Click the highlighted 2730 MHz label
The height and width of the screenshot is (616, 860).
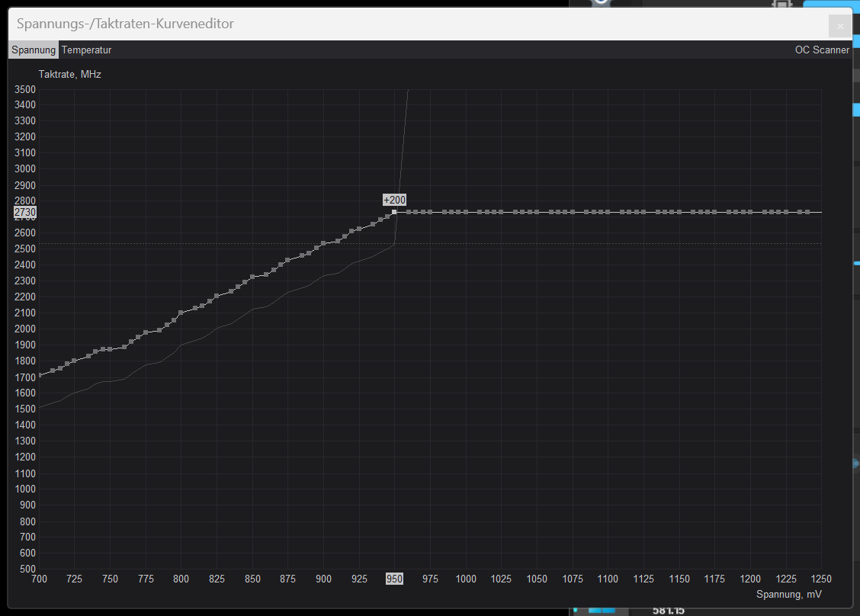(24, 213)
